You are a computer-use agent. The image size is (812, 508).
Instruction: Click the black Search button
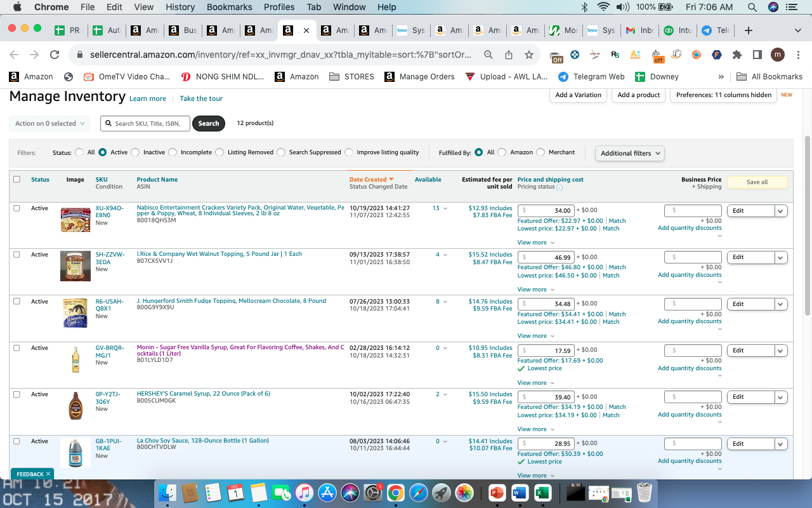(x=209, y=123)
